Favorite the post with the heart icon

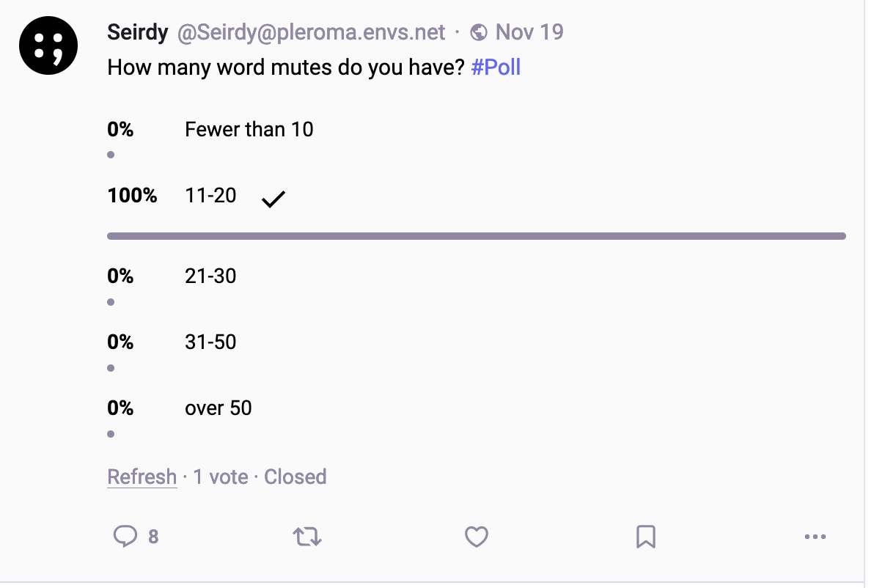[x=477, y=537]
